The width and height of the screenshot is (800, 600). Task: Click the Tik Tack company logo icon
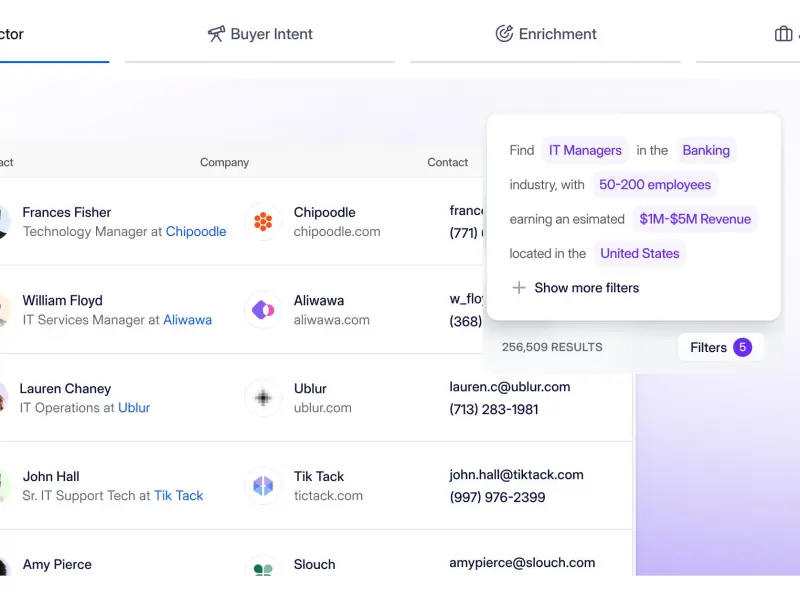263,486
